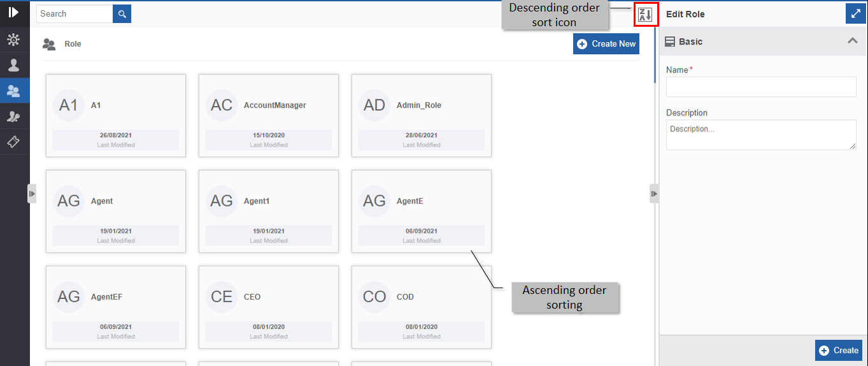This screenshot has width=868, height=366.
Task: Open the AgentE role card
Action: coord(422,211)
